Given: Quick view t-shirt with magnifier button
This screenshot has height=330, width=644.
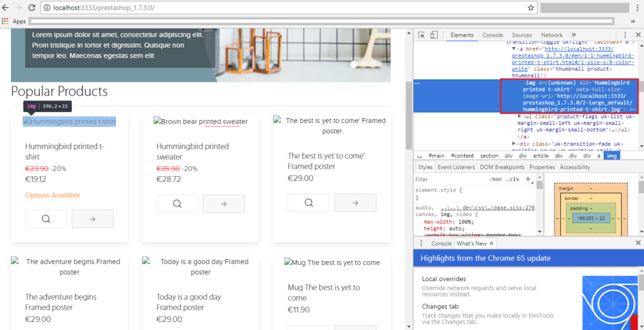Looking at the screenshot, I should point(46,219).
